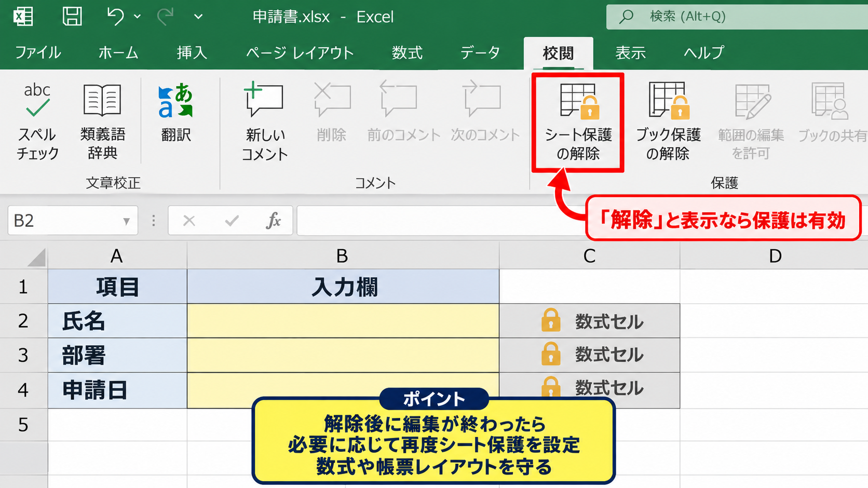The image size is (868, 488).
Task: Go to the ヘルプ tab
Action: [703, 52]
